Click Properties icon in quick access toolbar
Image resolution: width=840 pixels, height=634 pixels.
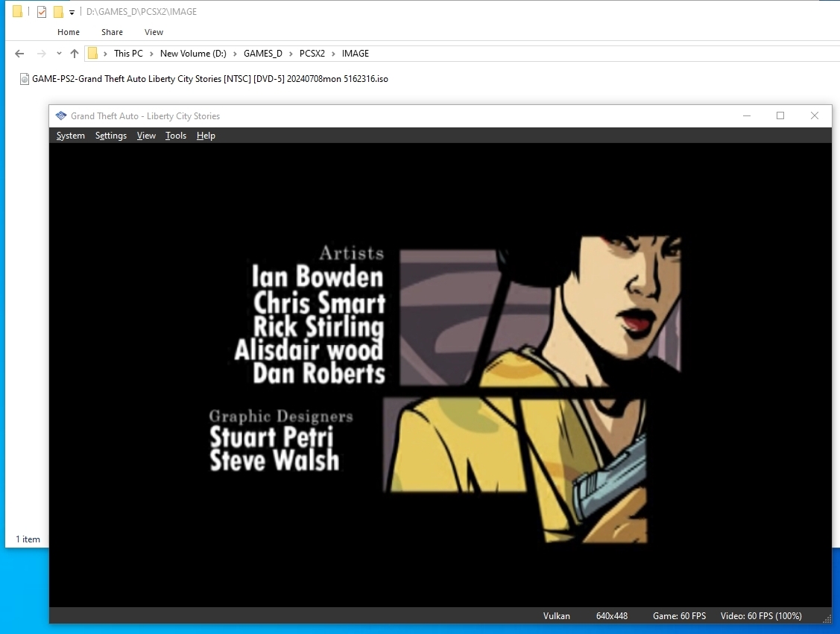[x=42, y=12]
